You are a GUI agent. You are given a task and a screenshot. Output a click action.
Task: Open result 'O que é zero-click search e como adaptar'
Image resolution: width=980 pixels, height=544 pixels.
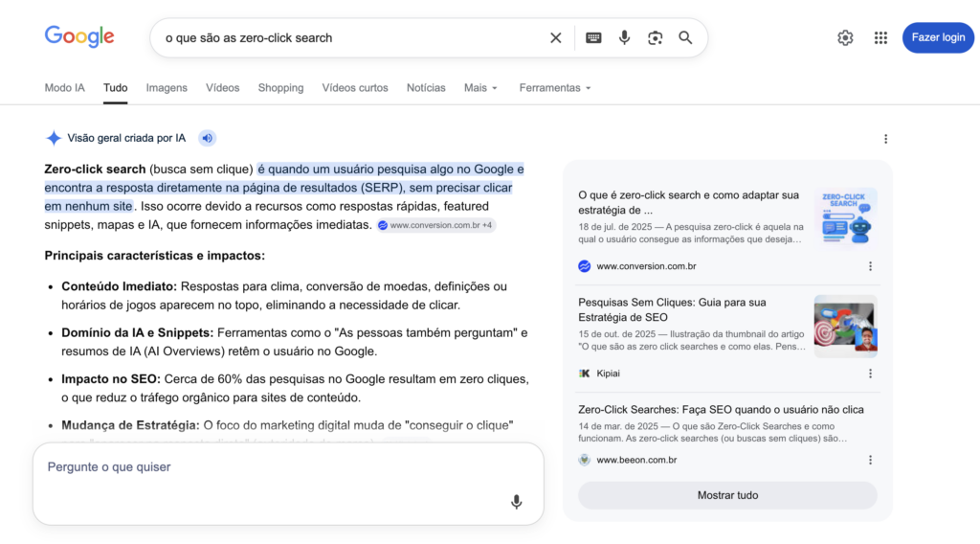click(689, 202)
